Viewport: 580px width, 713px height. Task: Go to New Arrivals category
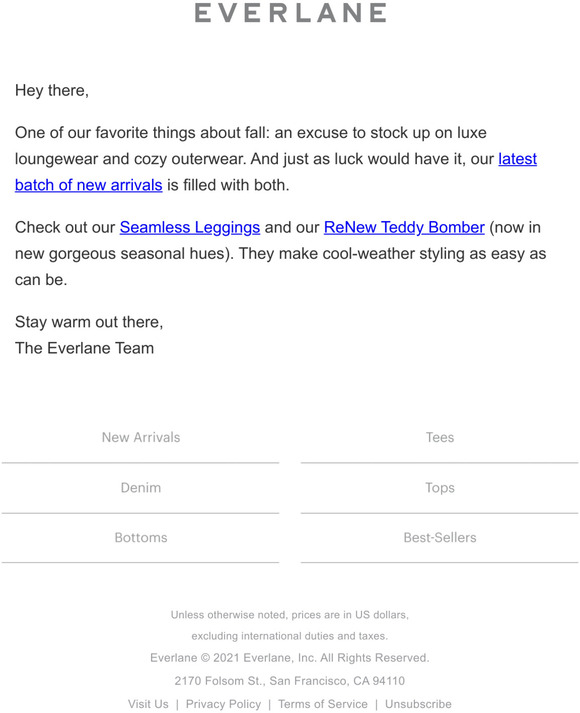click(x=141, y=437)
